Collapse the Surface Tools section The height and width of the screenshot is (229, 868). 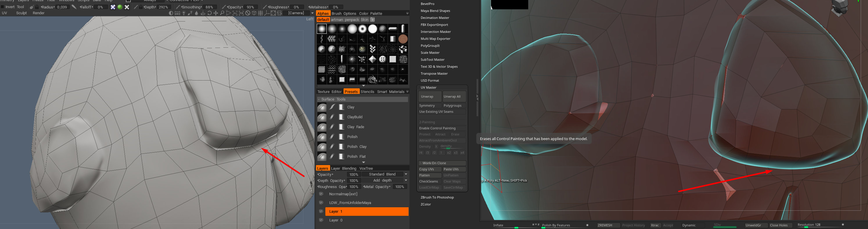pyautogui.click(x=319, y=99)
